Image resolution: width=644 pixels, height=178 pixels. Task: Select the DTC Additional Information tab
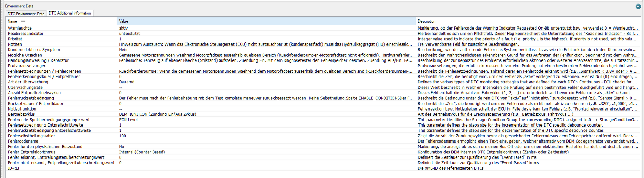(x=70, y=13)
